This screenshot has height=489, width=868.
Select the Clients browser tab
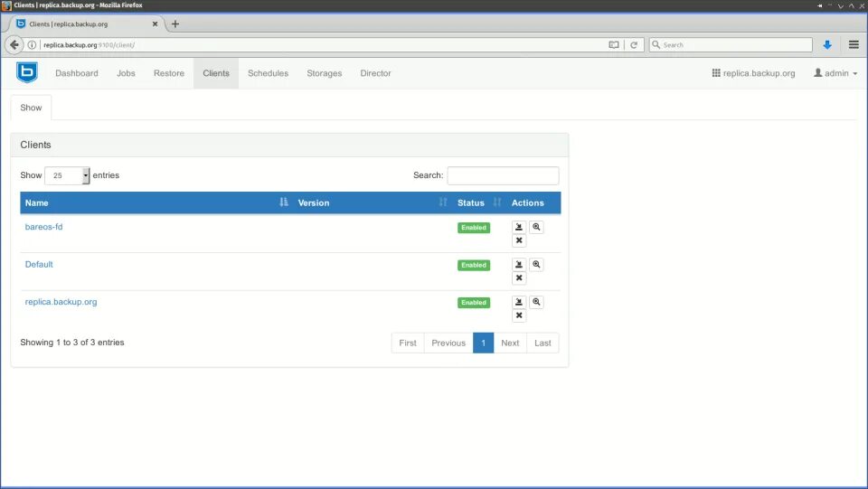pos(86,24)
